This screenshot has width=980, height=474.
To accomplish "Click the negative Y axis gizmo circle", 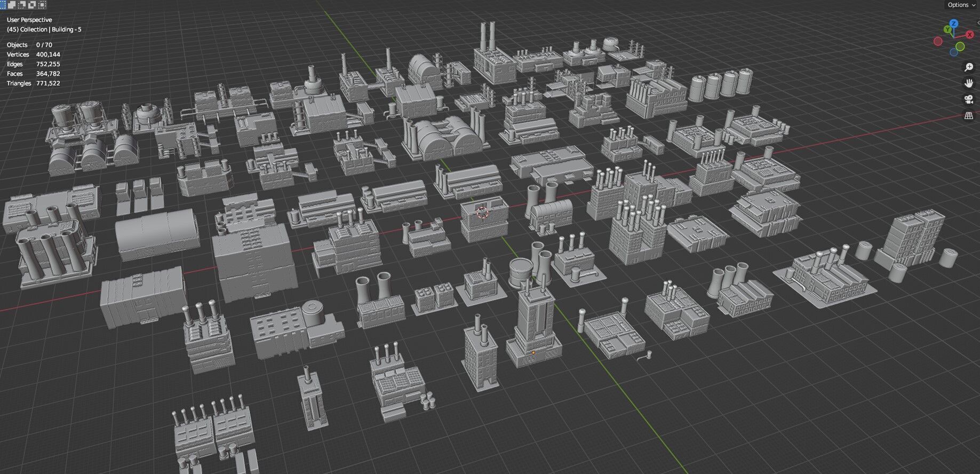I will tap(960, 46).
